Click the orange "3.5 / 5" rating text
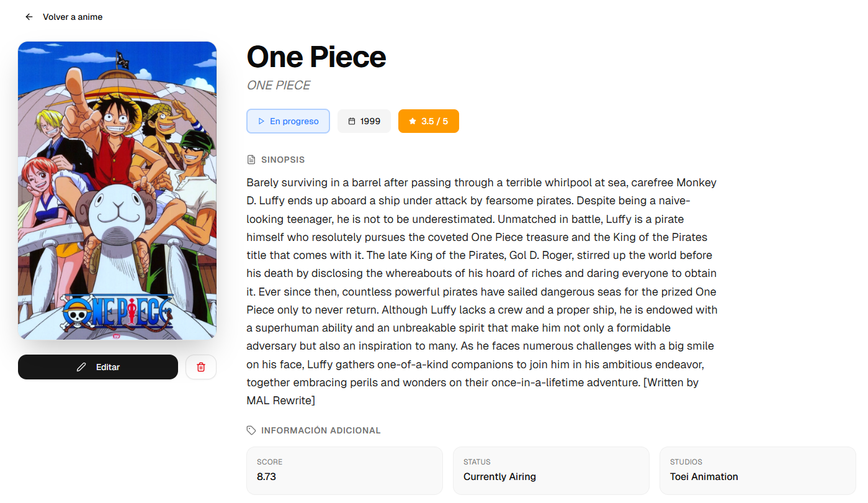The height and width of the screenshot is (503, 868). (x=434, y=121)
